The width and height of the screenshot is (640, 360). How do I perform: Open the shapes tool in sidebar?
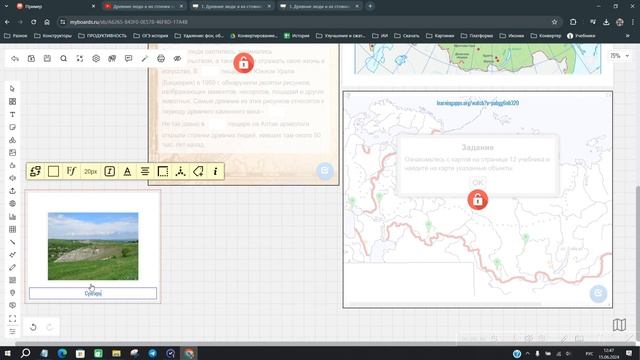[x=12, y=140]
